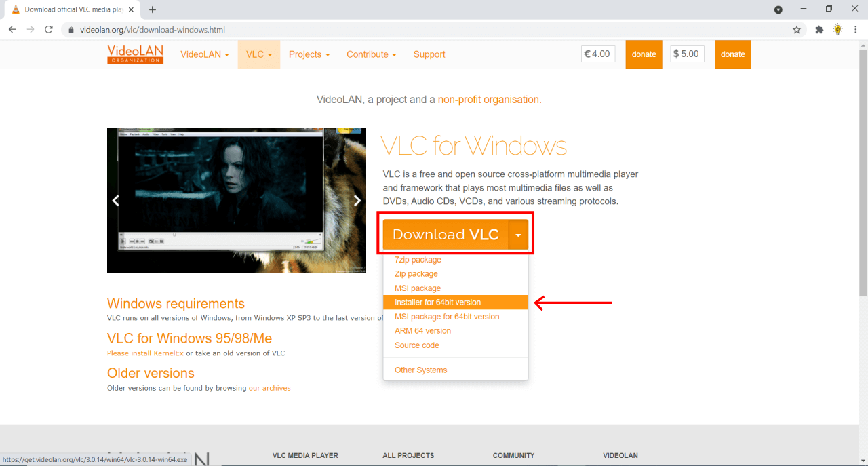Click the Windows requirements heading

(176, 303)
